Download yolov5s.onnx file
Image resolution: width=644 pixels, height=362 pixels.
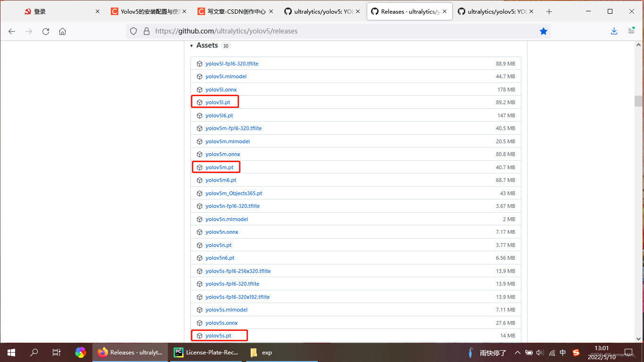pos(222,323)
